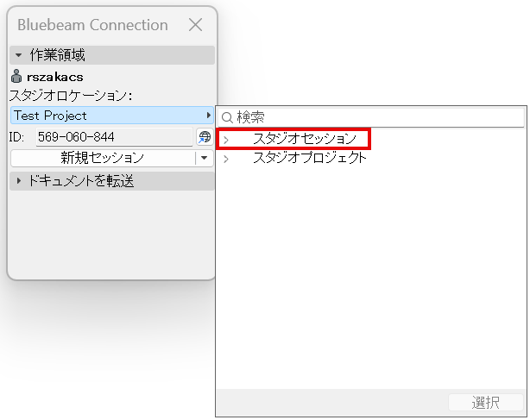
Task: Click the 検索 search field
Action: (371, 117)
